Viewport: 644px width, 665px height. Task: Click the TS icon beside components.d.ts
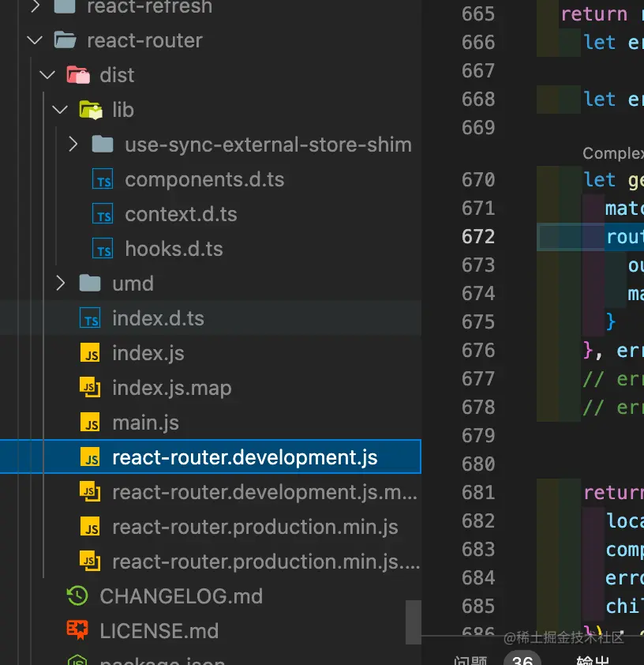coord(103,179)
